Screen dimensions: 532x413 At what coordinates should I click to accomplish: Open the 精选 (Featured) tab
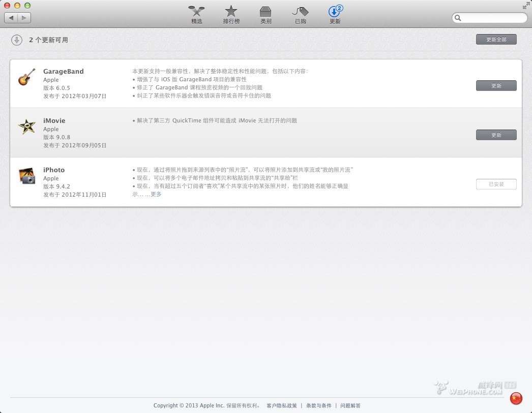[x=196, y=15]
